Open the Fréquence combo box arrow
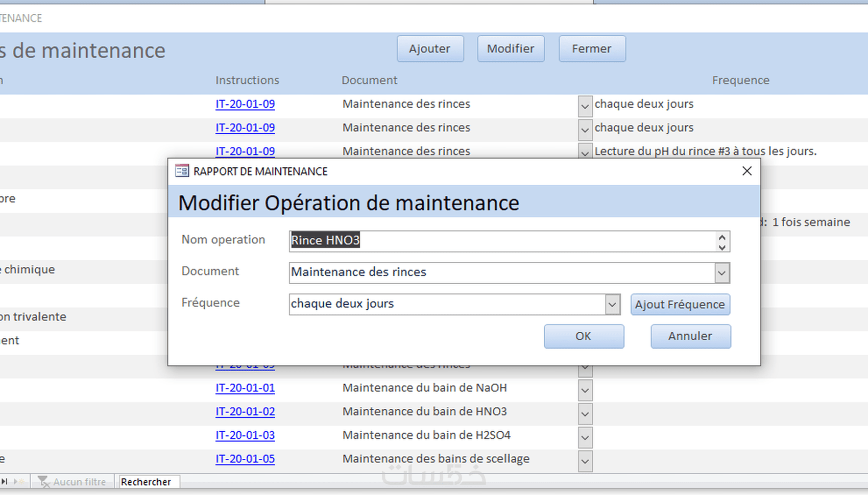The width and height of the screenshot is (868, 495). (612, 305)
